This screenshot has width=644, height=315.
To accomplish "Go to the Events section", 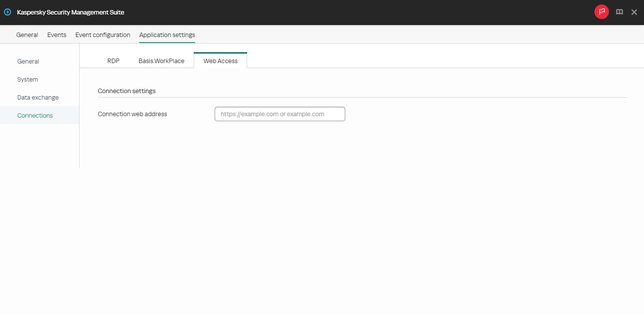I will click(x=57, y=35).
